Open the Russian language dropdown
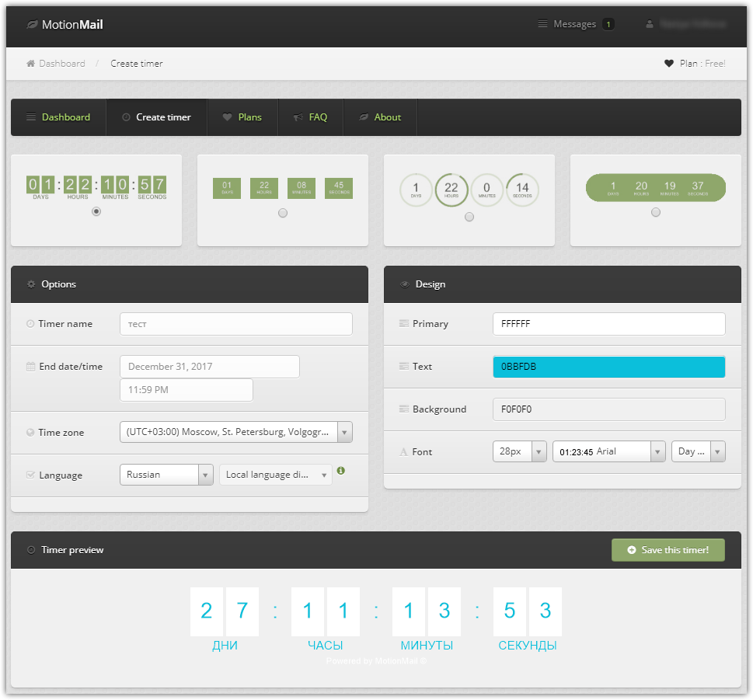This screenshot has width=753, height=700. (166, 475)
